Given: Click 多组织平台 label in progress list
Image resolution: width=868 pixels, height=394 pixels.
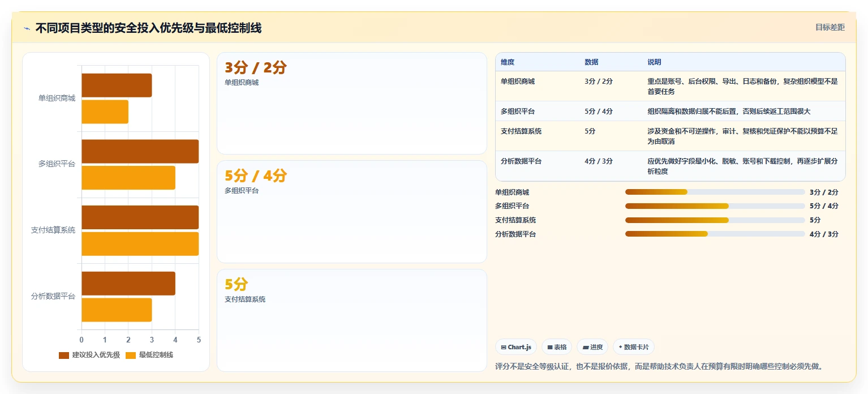Looking at the screenshot, I should [x=512, y=206].
